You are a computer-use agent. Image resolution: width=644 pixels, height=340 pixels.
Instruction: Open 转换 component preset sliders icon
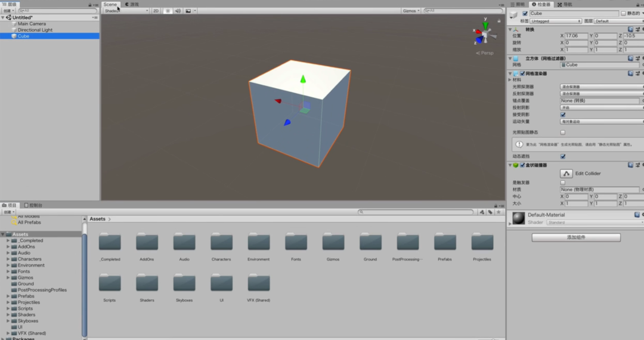(637, 30)
